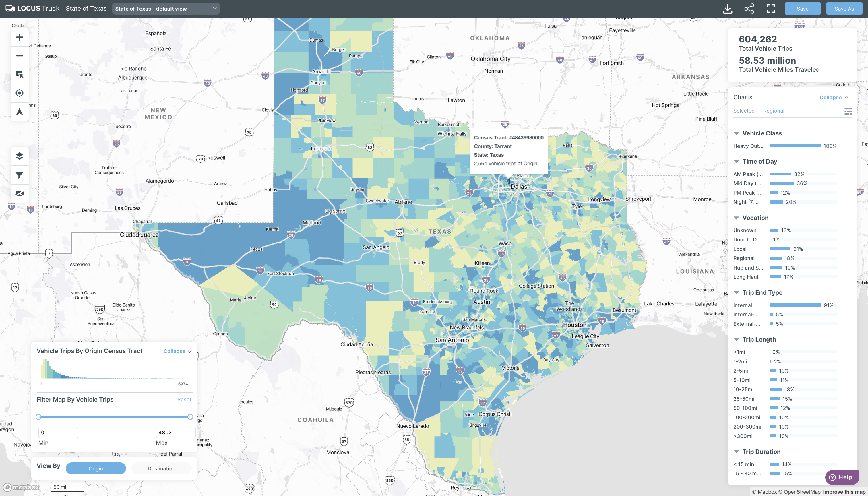Click the Hub and S... vocation row
The height and width of the screenshot is (496, 868).
pyautogui.click(x=785, y=268)
